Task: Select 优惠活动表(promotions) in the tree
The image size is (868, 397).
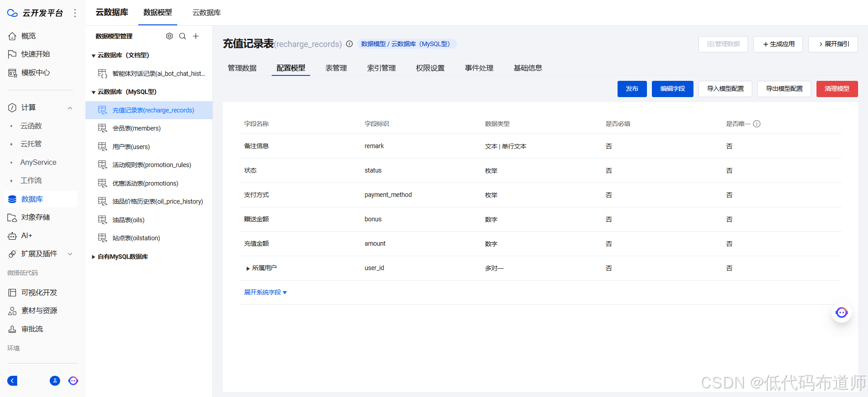Action: (x=149, y=183)
